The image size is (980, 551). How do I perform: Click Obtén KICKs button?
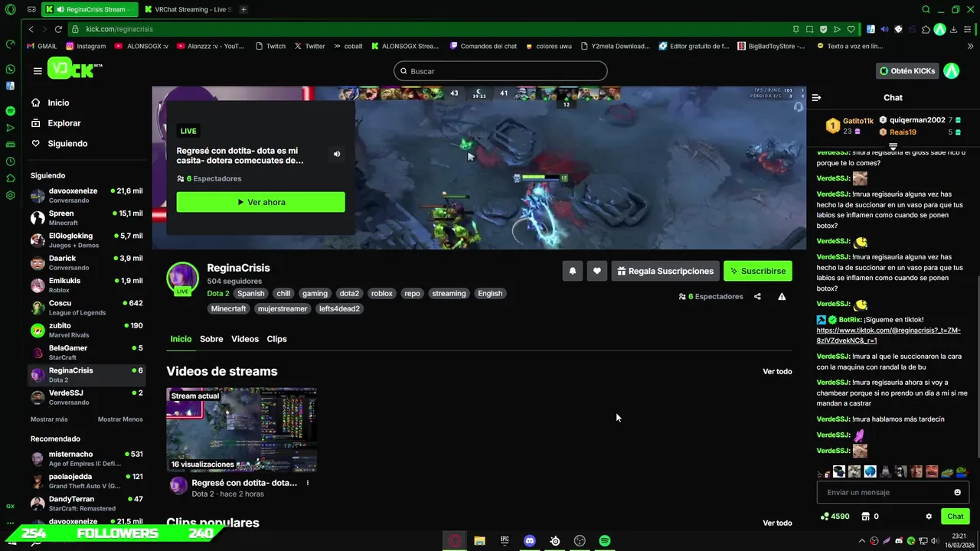pyautogui.click(x=907, y=71)
